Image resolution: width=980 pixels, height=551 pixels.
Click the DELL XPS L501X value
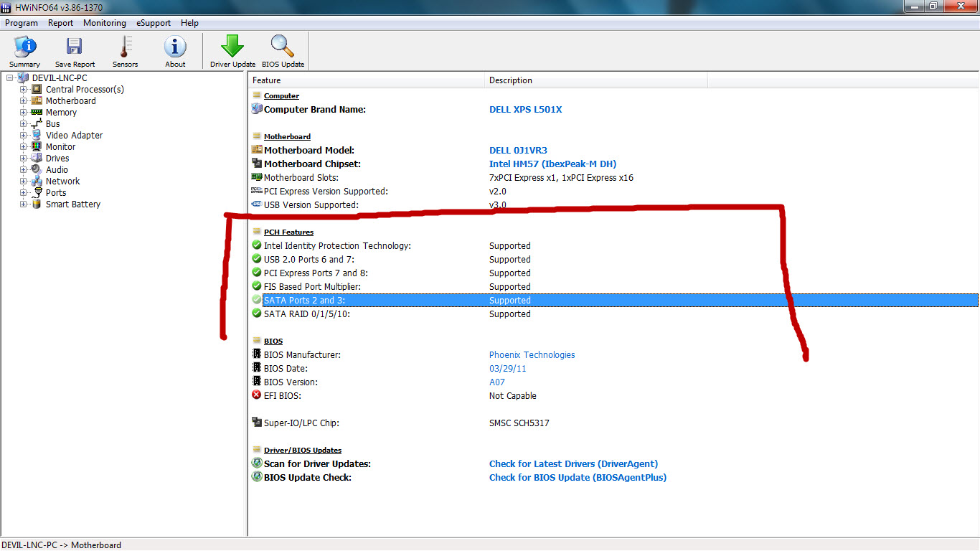tap(526, 110)
